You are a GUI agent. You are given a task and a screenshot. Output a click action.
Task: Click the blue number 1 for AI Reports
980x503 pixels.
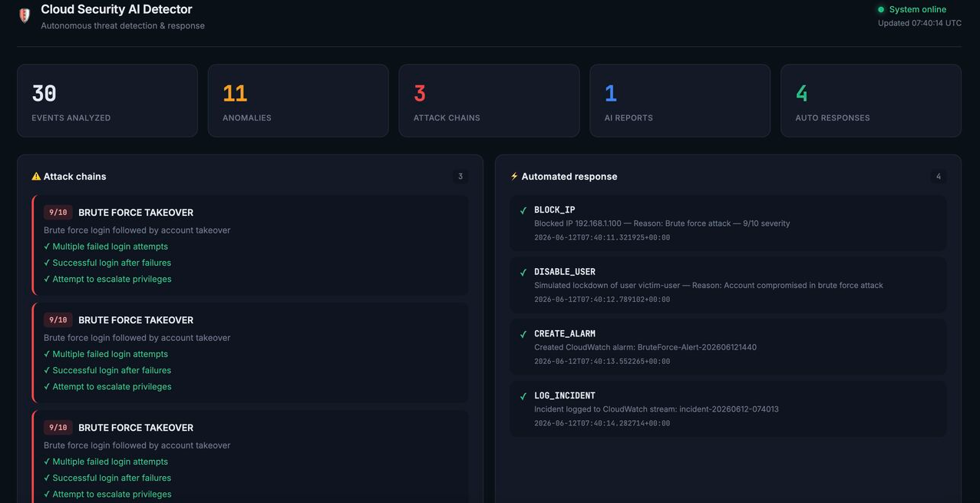[611, 94]
